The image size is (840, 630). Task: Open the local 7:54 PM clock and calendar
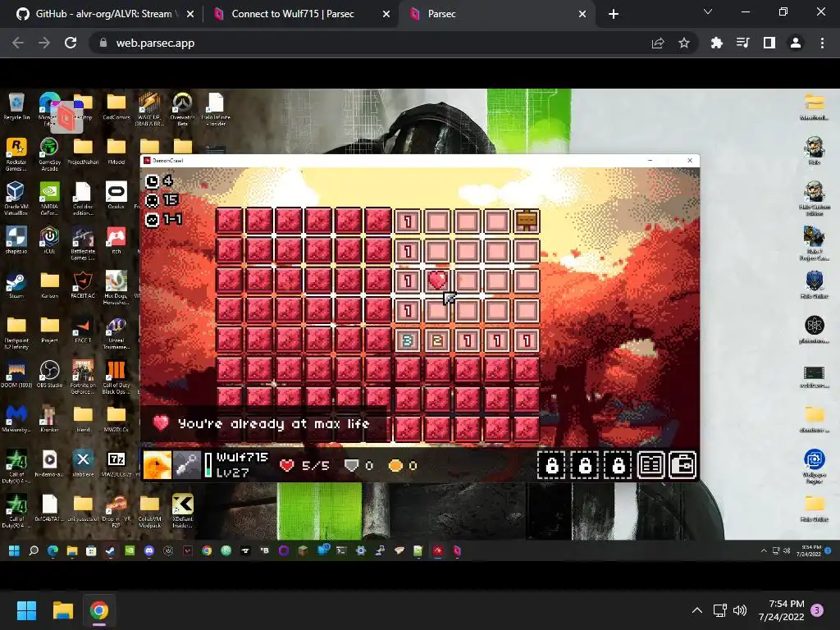781,610
